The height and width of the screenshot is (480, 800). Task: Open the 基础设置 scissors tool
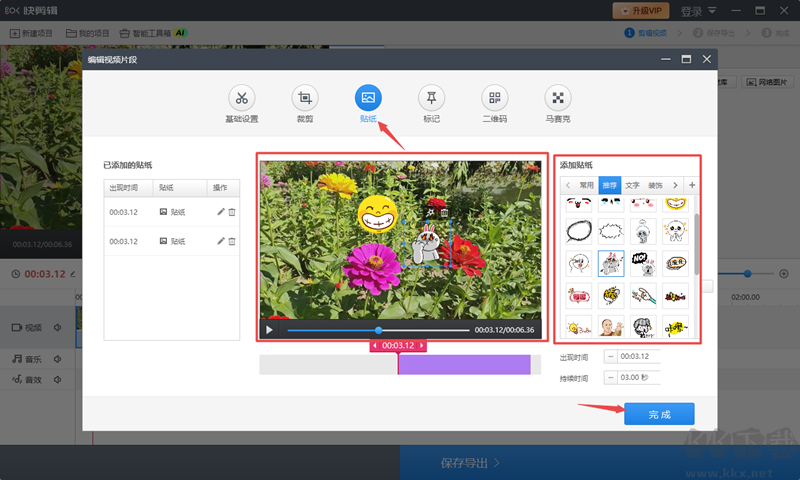[x=242, y=97]
